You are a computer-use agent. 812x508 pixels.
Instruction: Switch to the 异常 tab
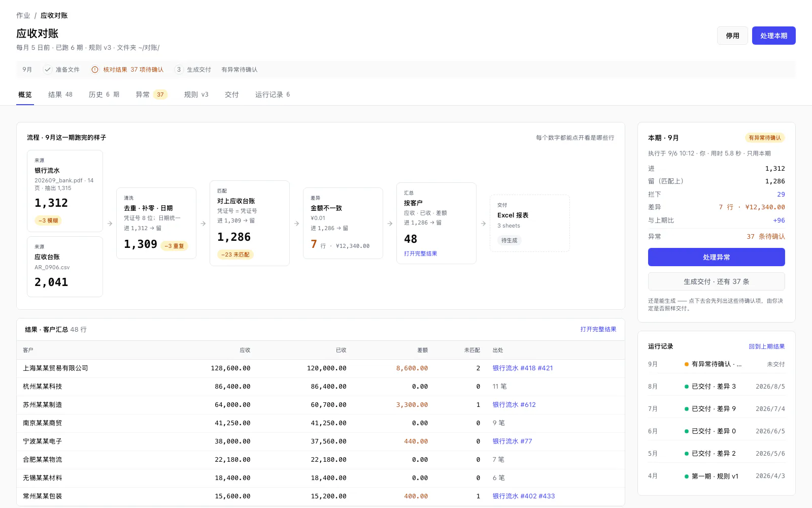151,94
